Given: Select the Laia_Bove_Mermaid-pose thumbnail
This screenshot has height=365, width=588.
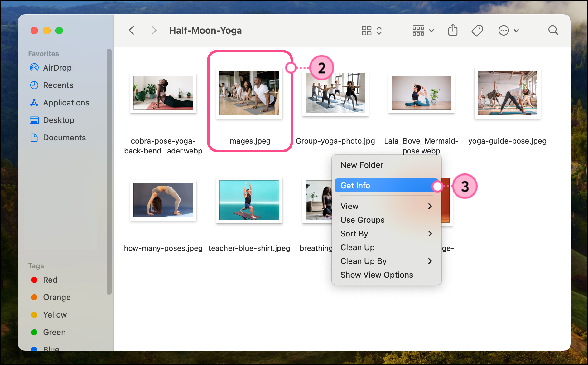Looking at the screenshot, I should (422, 93).
